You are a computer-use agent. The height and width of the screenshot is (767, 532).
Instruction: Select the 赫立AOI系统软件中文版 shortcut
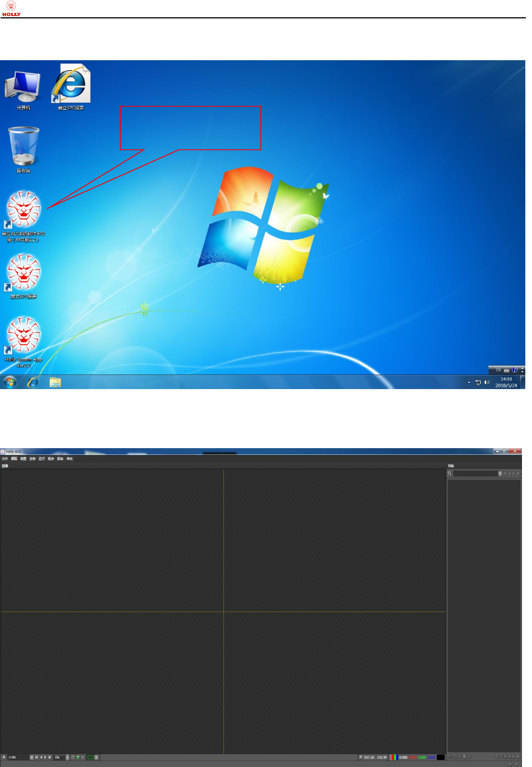[x=23, y=216]
